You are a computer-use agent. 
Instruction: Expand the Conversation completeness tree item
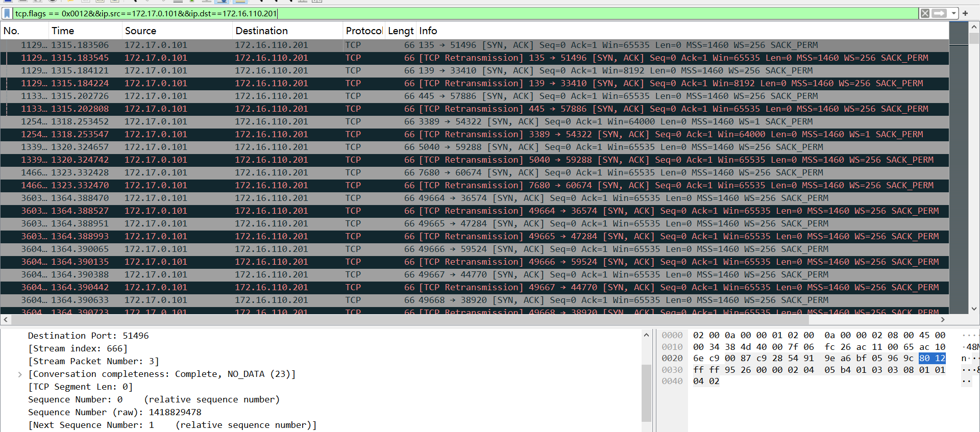[x=20, y=374]
